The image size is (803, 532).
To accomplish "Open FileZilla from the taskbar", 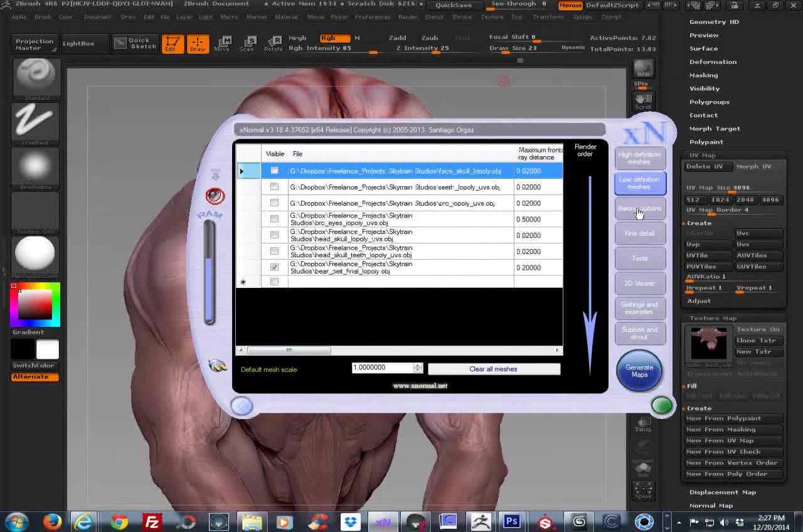I will pyautogui.click(x=152, y=521).
